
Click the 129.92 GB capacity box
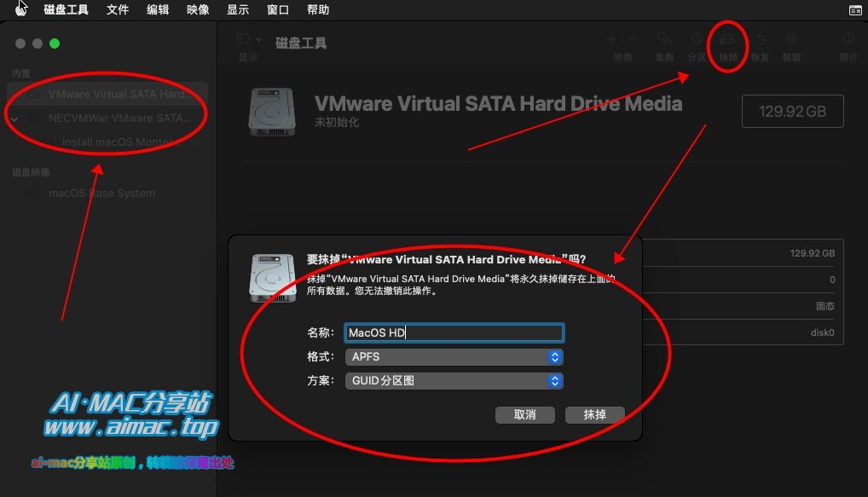[x=792, y=111]
